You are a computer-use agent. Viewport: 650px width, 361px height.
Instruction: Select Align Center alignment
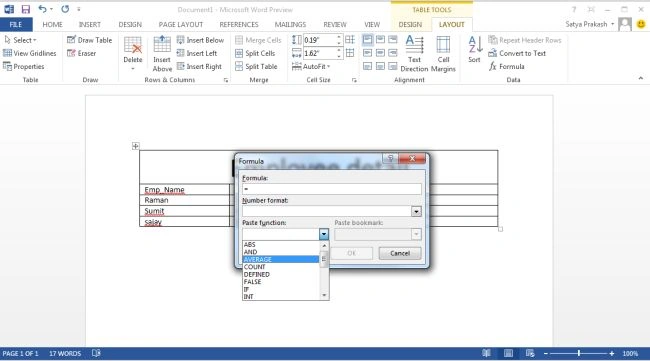click(380, 53)
